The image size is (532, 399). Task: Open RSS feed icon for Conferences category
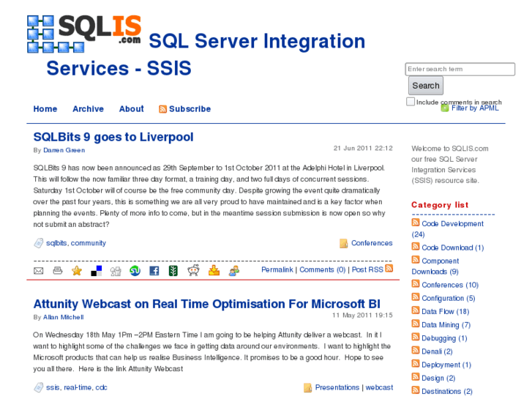(416, 283)
